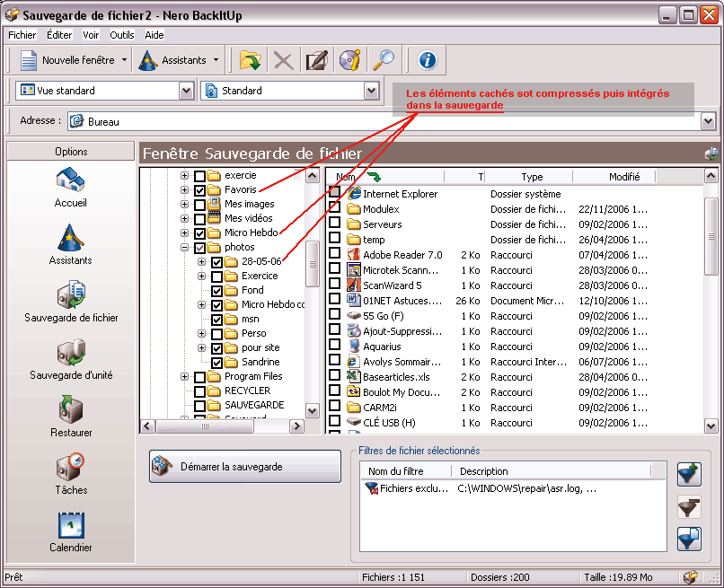Screen dimensions: 724x588
Task: Open the Voir menu
Action: (x=91, y=35)
